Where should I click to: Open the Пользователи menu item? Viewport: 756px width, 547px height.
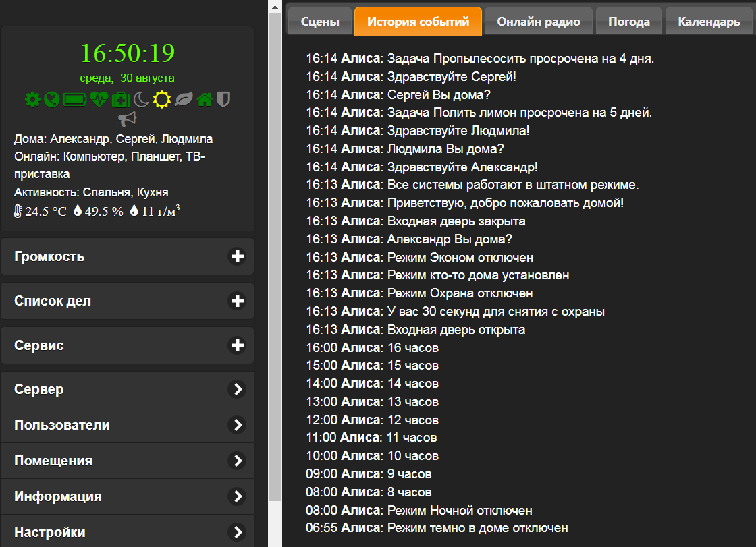pos(128,425)
